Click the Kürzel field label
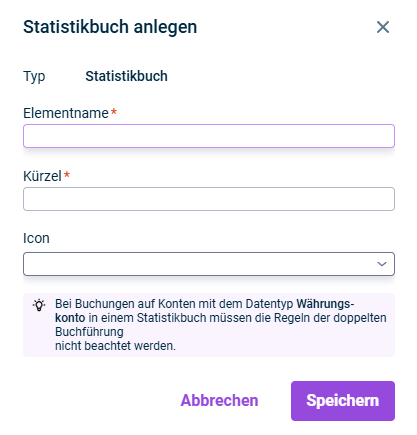This screenshot has height=435, width=417. tap(42, 176)
